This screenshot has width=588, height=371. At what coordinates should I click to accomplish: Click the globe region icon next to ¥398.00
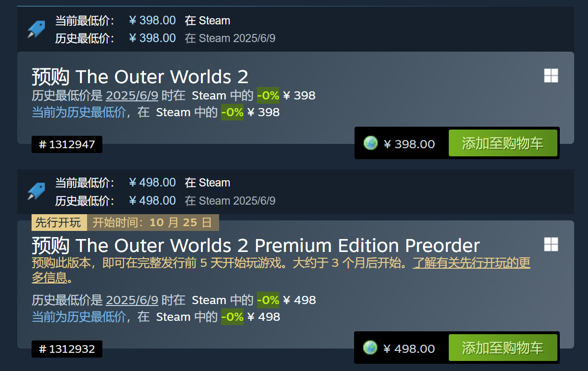[x=370, y=143]
